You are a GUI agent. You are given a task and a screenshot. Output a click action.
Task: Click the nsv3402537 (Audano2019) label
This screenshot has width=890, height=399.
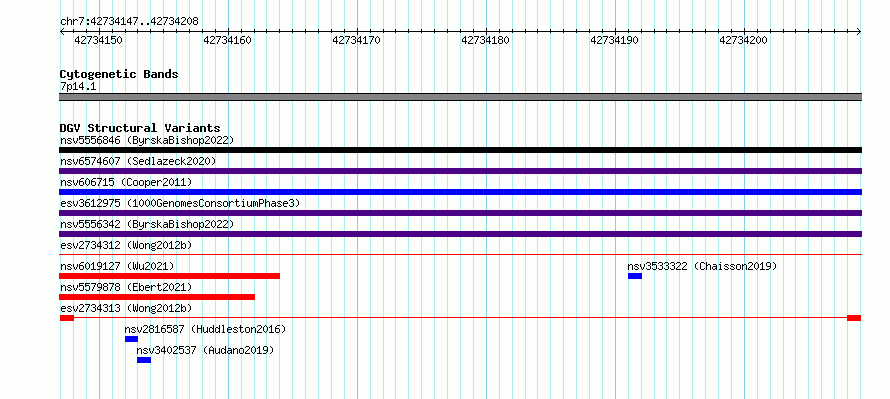tap(205, 350)
